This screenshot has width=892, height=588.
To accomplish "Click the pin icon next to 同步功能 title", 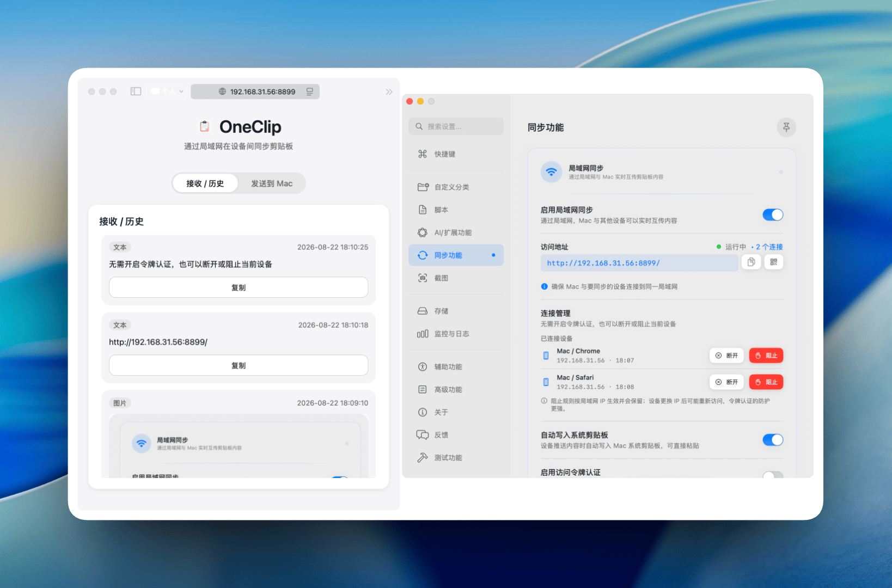I will click(786, 127).
